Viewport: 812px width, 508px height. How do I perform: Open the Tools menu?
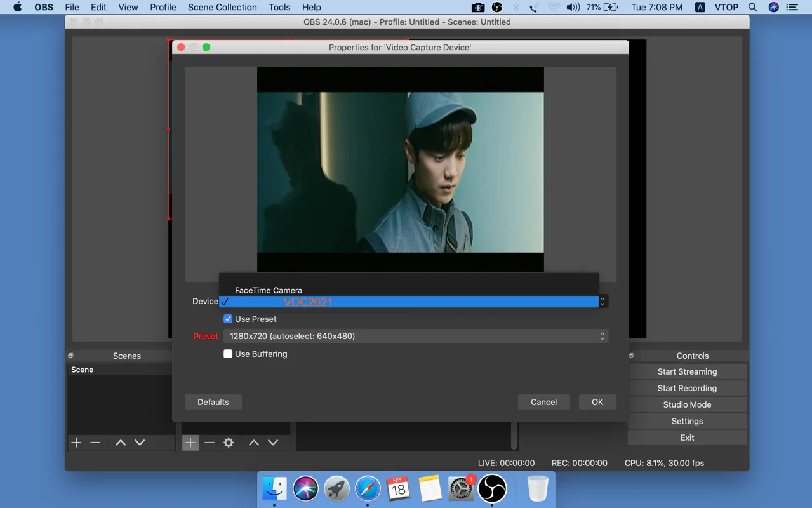(x=279, y=7)
